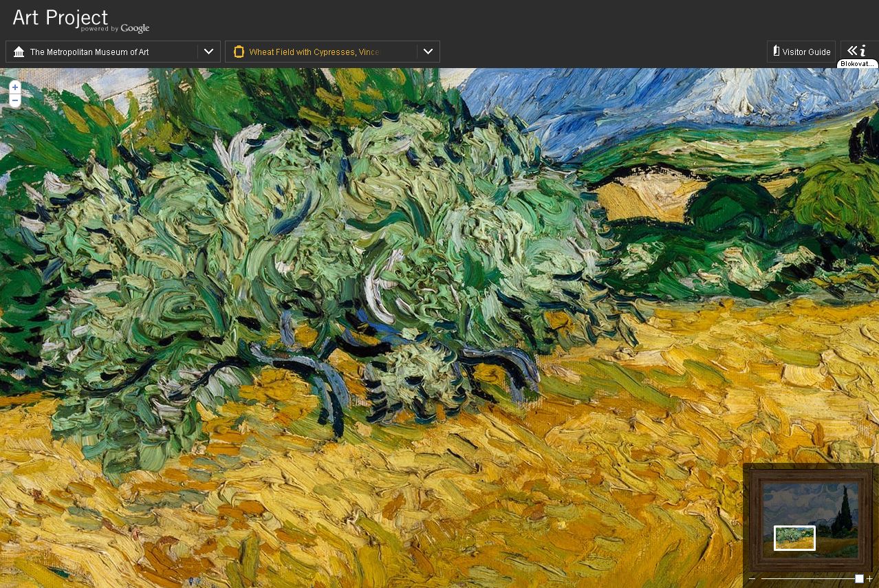The width and height of the screenshot is (879, 588).
Task: Click the museum building icon
Action: point(19,52)
